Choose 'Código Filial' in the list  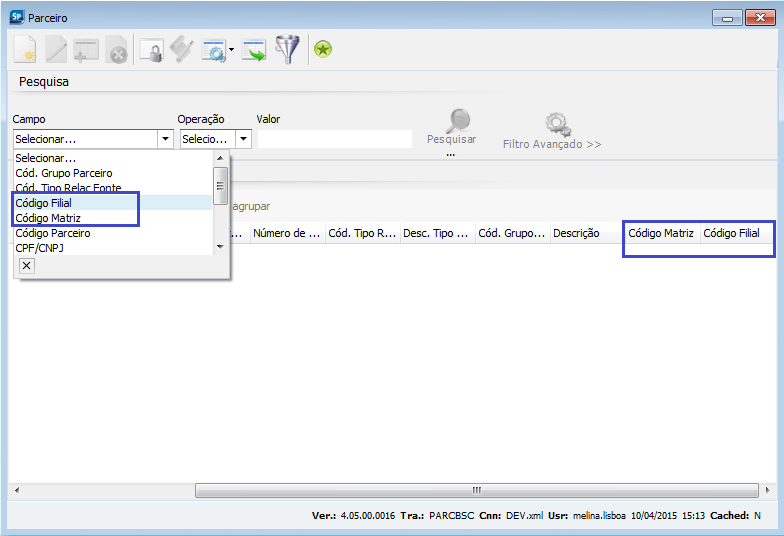click(113, 203)
